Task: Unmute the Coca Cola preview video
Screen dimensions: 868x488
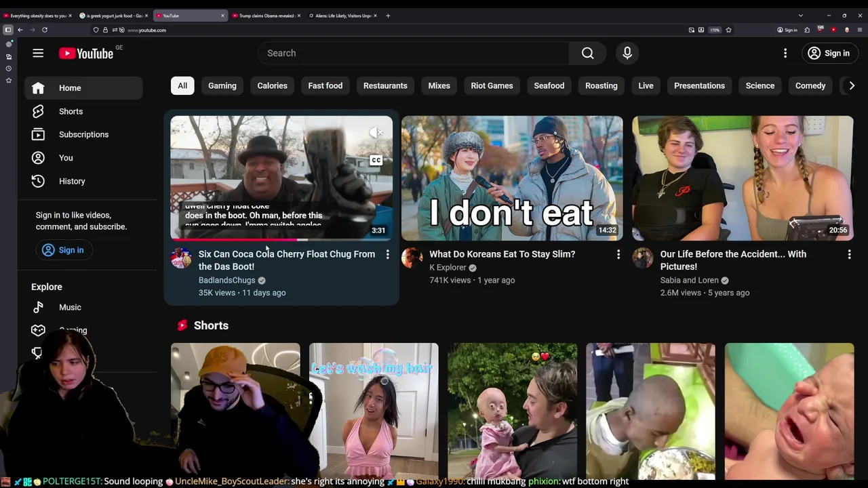Action: pyautogui.click(x=376, y=133)
